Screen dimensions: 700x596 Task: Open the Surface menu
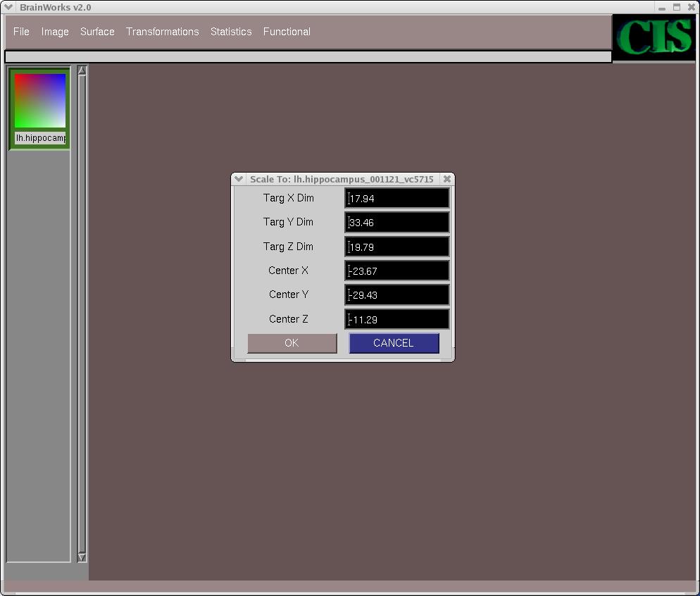pos(97,32)
